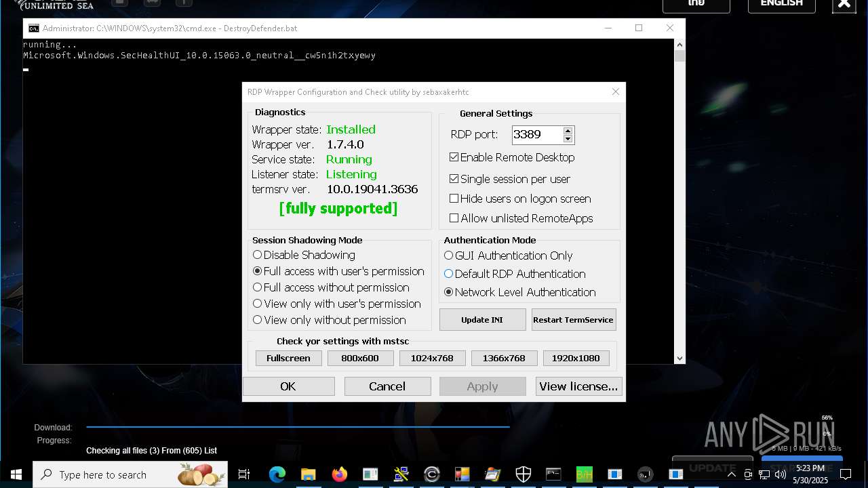
Task: Open the colorful squares taskbar icon
Action: (x=462, y=474)
